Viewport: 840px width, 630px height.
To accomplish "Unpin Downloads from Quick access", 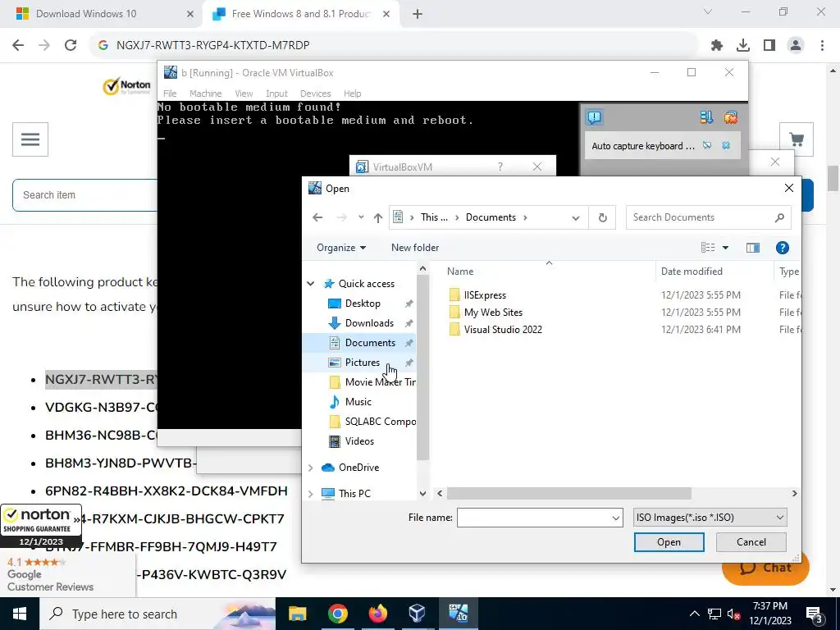I will pyautogui.click(x=409, y=323).
